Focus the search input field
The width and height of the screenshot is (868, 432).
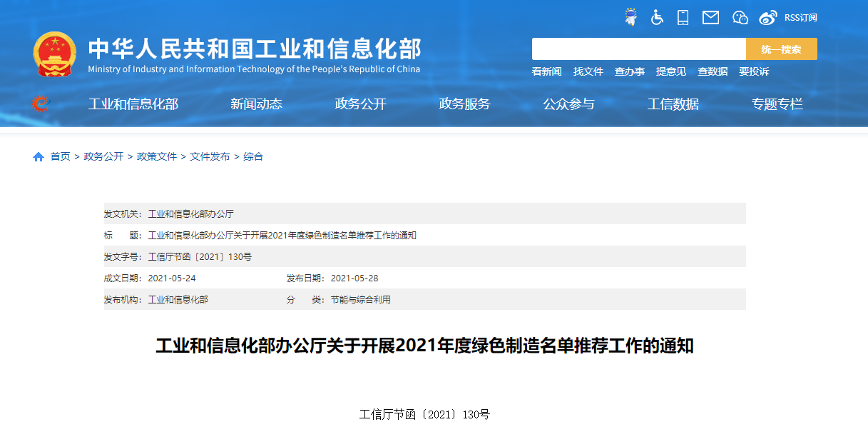(638, 49)
